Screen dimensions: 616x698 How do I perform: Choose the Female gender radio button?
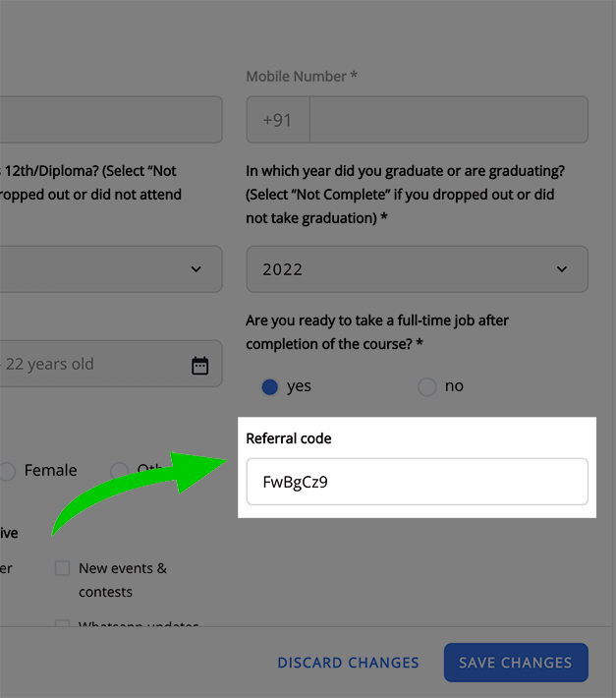pyautogui.click(x=7, y=471)
